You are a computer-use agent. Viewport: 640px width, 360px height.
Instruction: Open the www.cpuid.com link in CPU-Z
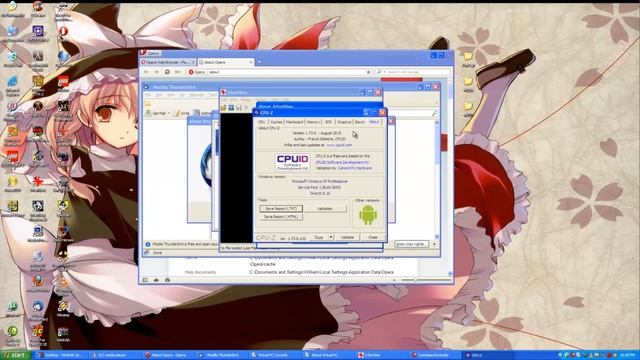(x=339, y=145)
